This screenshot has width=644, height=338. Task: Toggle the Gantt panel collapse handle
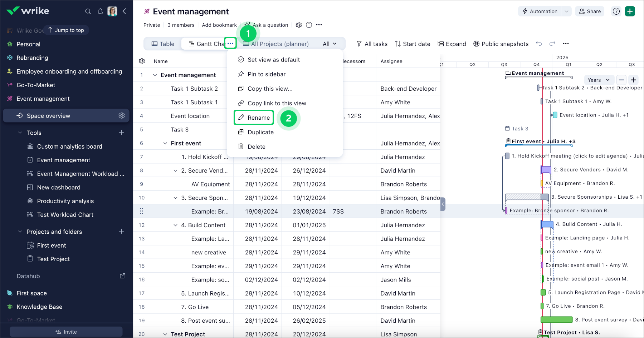(443, 204)
